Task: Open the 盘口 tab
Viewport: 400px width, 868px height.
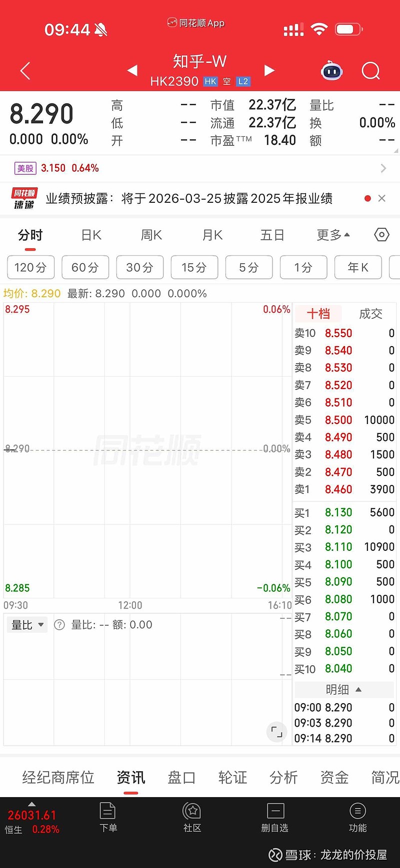Action: click(x=181, y=777)
